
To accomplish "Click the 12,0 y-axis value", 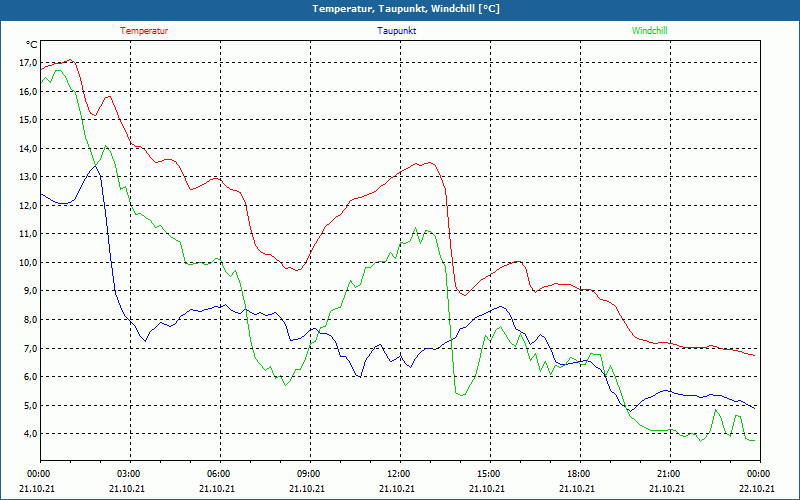I will 28,205.
